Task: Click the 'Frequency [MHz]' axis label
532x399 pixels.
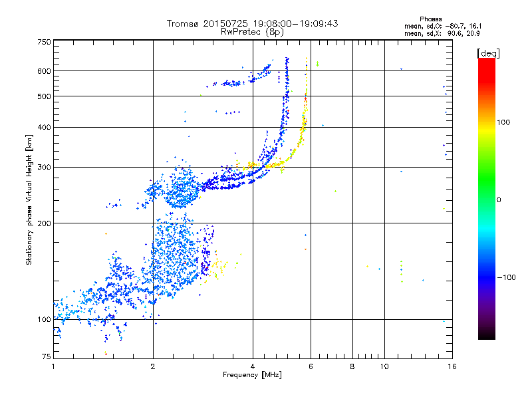Action: [252, 375]
